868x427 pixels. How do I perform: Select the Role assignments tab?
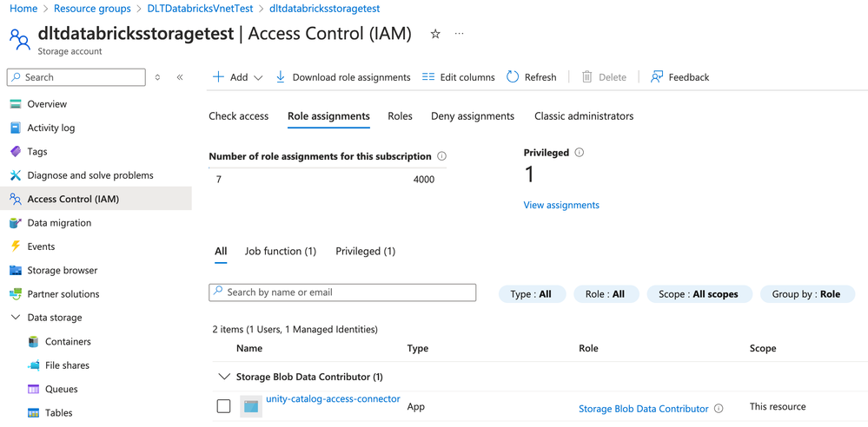[328, 116]
